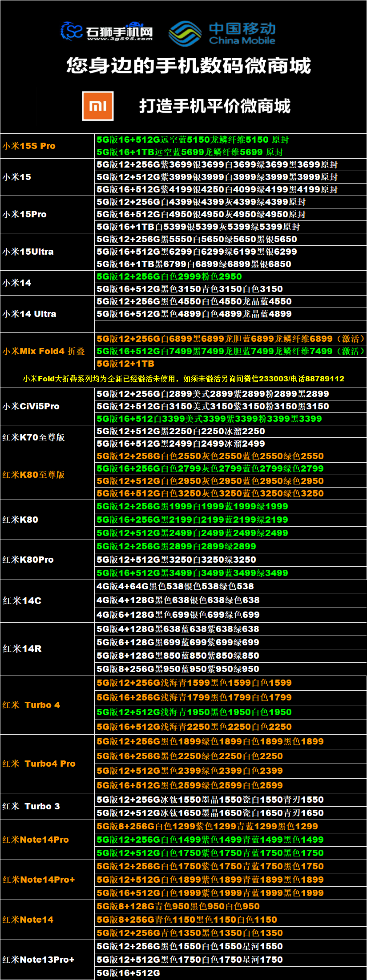Select the 小米14 model label cell
The image size is (367, 980).
tap(48, 283)
